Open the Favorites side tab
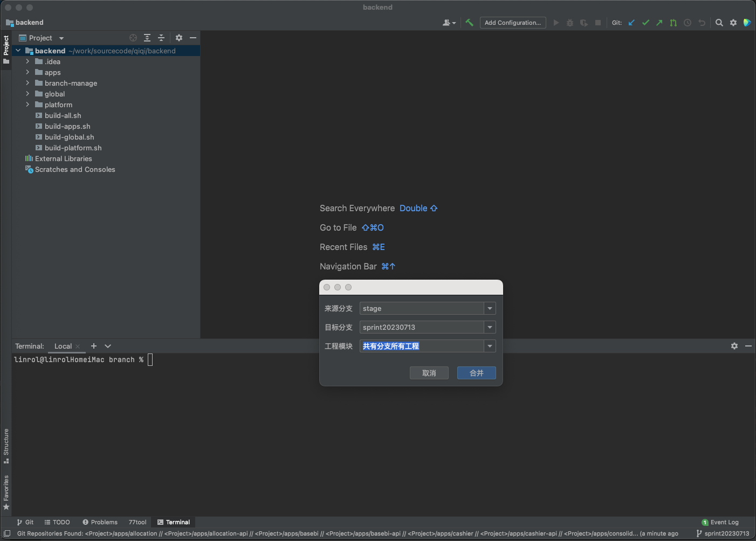 pos(6,493)
